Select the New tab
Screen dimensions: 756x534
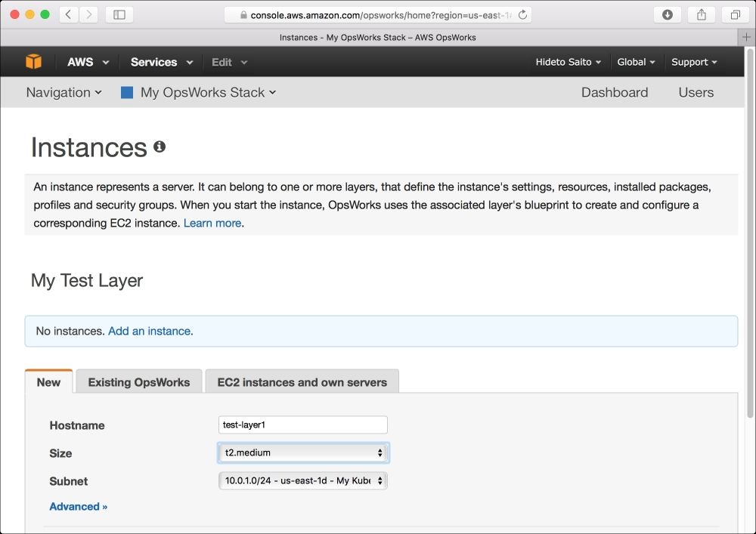(x=48, y=382)
